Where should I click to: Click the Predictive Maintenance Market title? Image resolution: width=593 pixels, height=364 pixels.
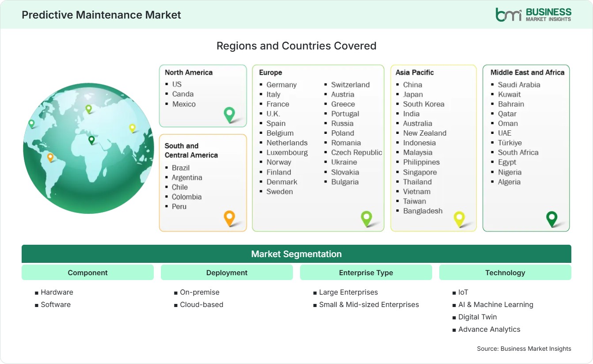(102, 15)
